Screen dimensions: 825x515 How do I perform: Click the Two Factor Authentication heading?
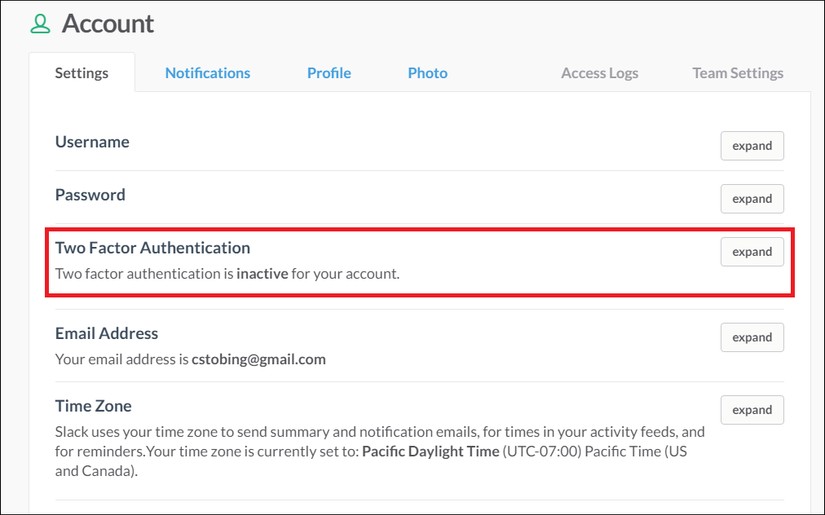(x=153, y=248)
